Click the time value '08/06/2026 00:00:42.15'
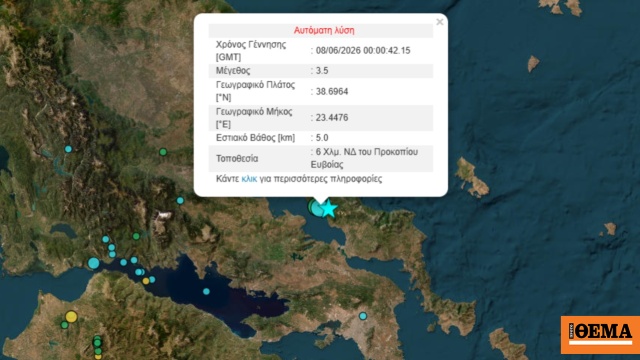 [x=363, y=51]
